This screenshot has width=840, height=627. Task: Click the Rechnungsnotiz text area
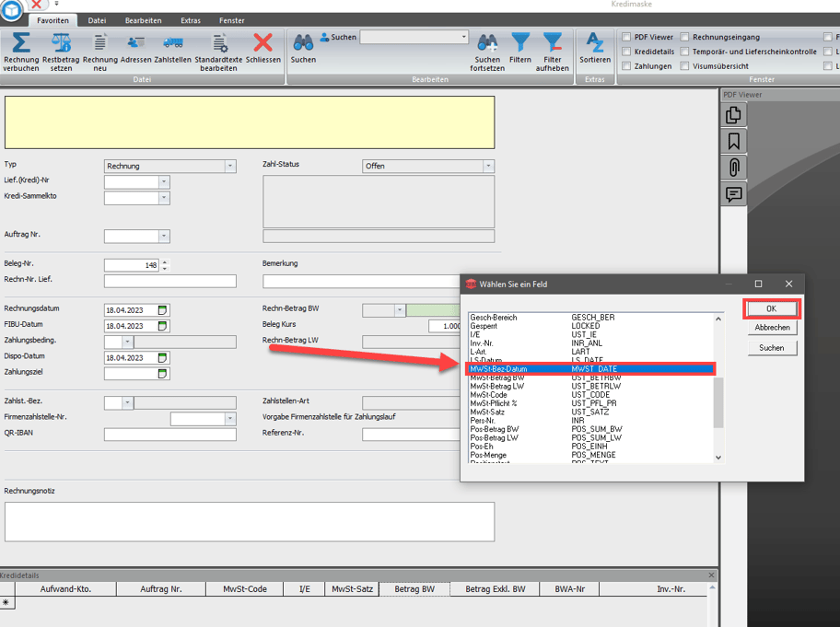(250, 521)
